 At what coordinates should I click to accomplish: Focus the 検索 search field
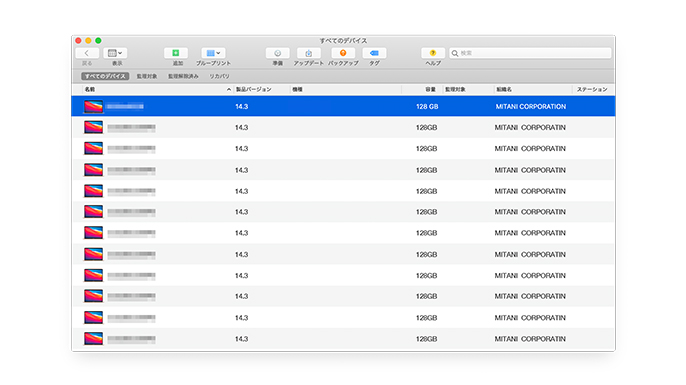point(530,53)
